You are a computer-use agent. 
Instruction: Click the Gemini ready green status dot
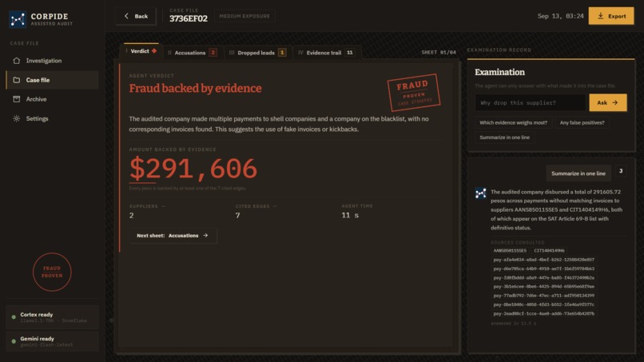click(14, 341)
